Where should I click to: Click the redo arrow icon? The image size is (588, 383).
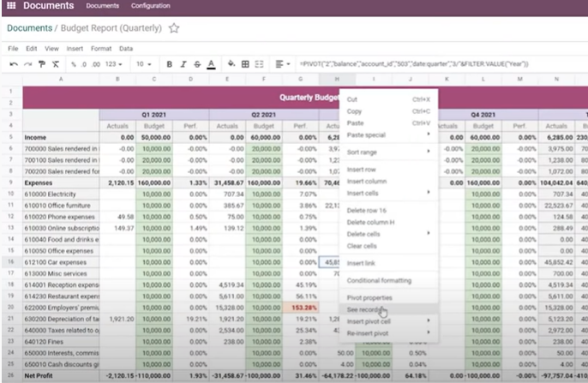27,64
